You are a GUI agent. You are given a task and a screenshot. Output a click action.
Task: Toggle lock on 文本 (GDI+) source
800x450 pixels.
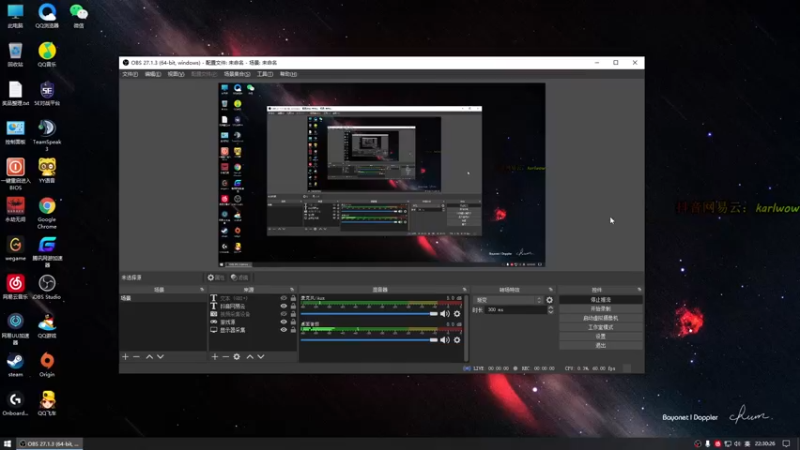[x=293, y=298]
